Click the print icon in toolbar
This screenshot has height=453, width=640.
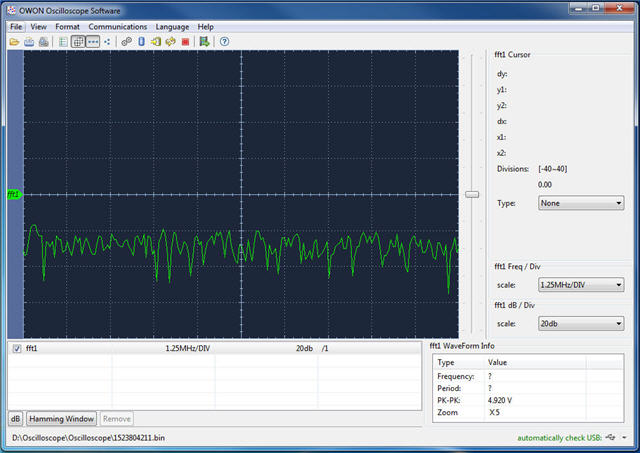44,42
